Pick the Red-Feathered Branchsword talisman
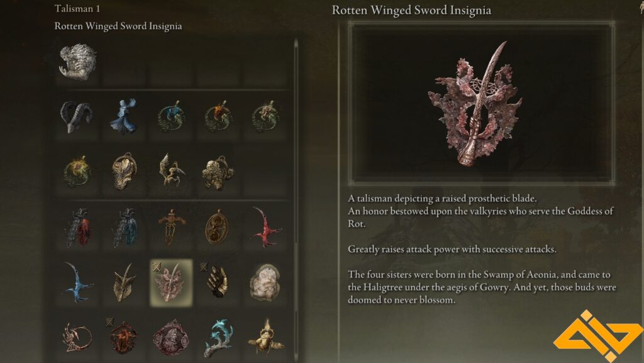 [77, 228]
